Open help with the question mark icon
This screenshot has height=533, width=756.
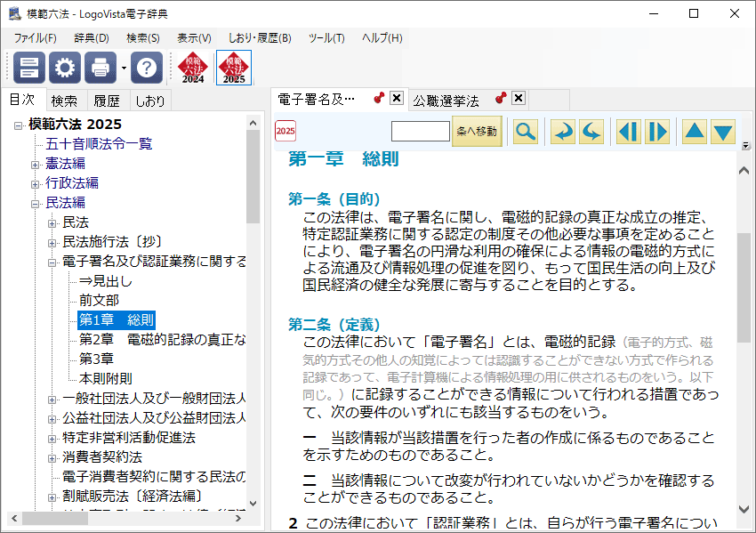tap(147, 68)
